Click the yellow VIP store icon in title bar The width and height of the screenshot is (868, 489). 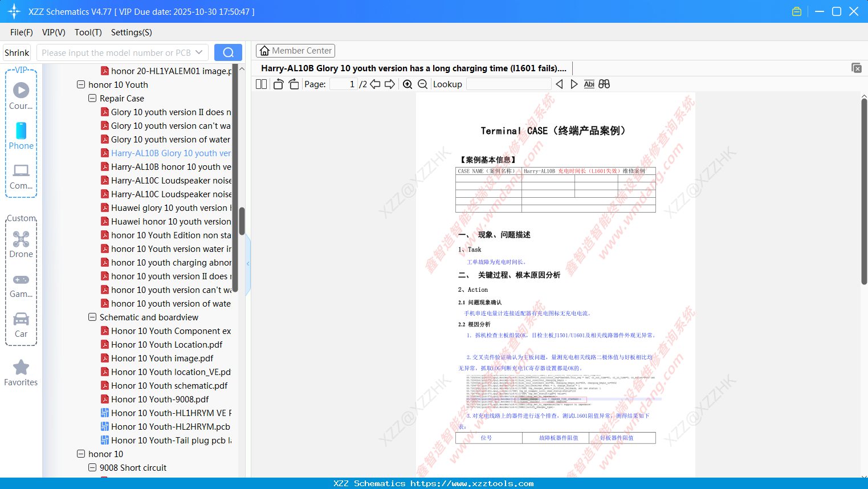(797, 11)
